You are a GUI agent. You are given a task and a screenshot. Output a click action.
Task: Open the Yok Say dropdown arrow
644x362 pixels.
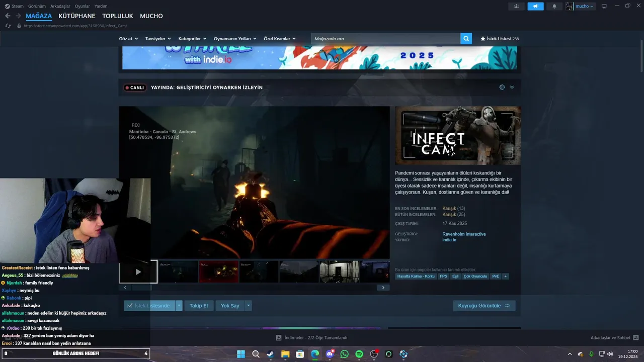coord(248,306)
